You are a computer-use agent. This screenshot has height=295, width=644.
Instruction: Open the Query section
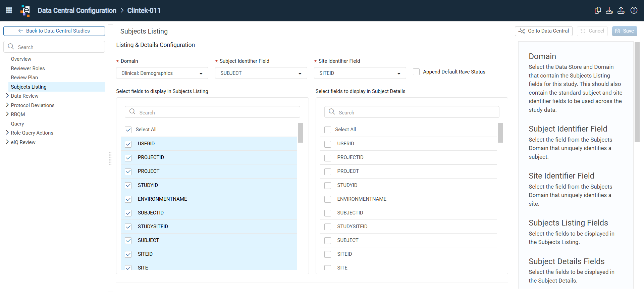(x=17, y=124)
